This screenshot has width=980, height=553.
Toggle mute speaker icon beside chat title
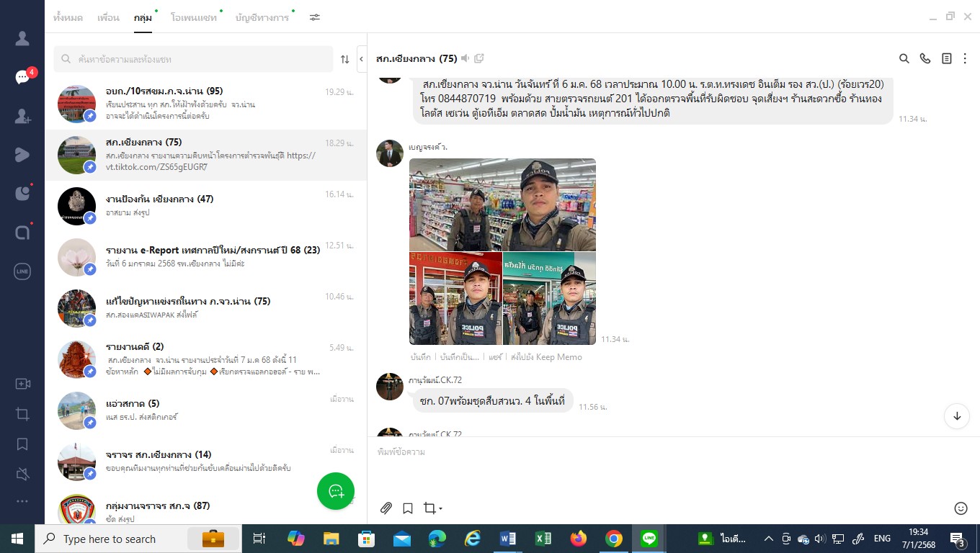465,58
